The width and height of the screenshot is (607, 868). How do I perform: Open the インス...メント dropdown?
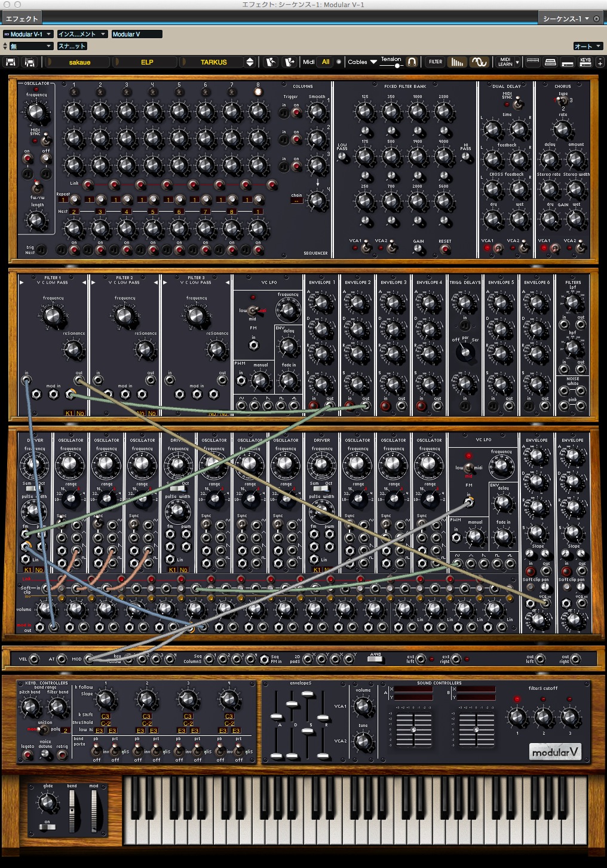tap(82, 34)
